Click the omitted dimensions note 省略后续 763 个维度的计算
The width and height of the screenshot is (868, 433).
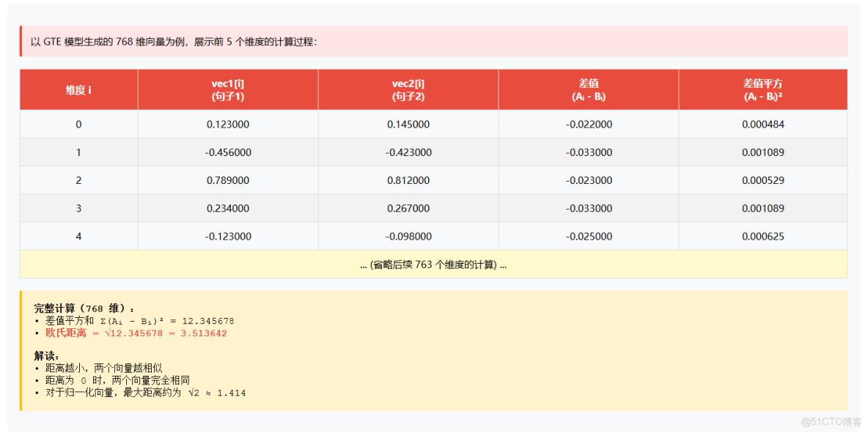click(x=434, y=264)
